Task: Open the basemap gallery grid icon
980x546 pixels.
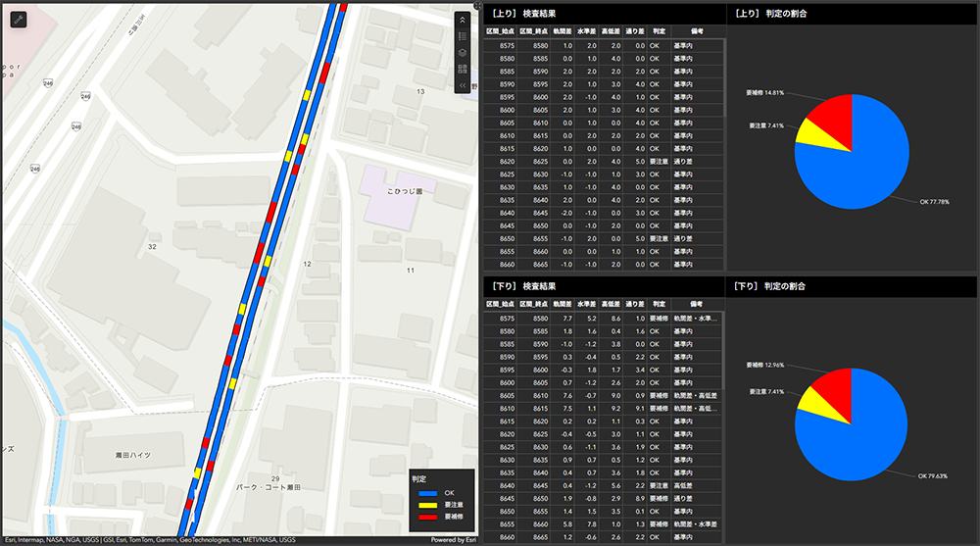Action: pos(463,69)
